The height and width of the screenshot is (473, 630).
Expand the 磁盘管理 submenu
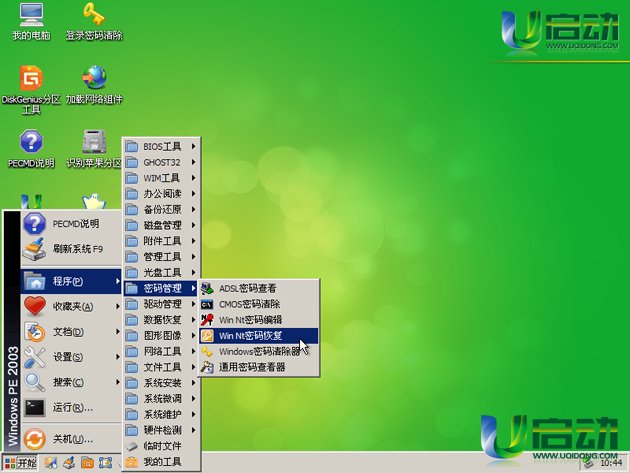161,225
